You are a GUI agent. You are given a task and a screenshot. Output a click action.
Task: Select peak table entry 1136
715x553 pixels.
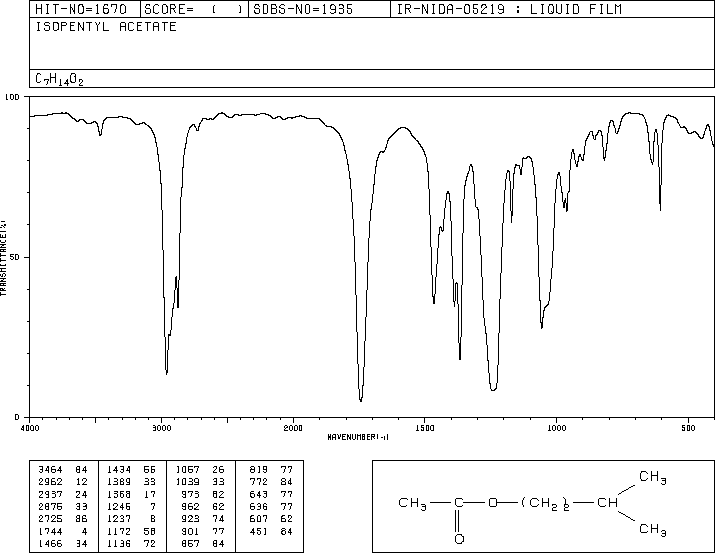[131, 543]
